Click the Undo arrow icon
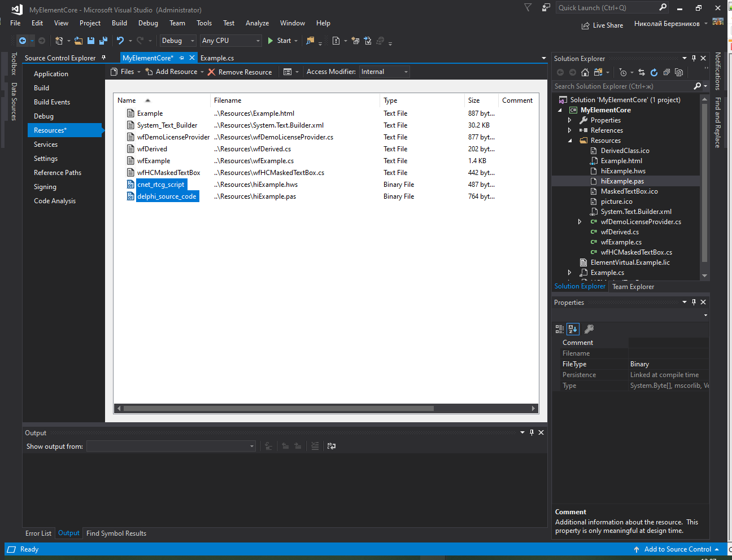Viewport: 732px width, 560px height. (x=120, y=41)
